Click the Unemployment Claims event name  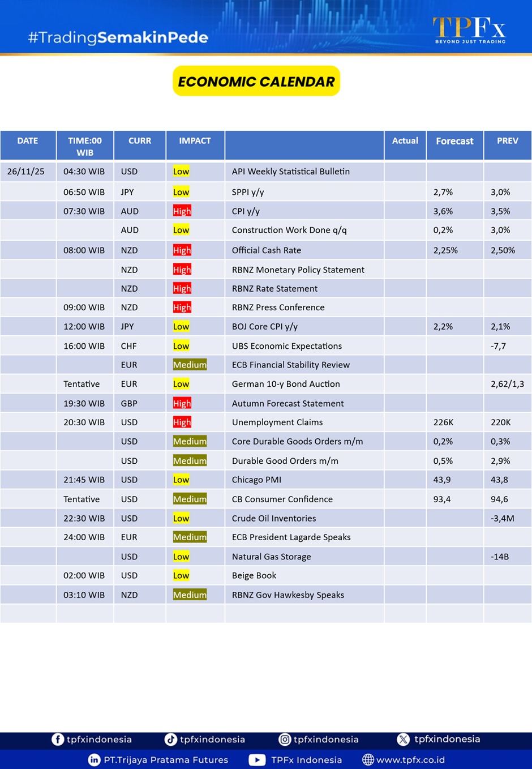pyautogui.click(x=277, y=422)
